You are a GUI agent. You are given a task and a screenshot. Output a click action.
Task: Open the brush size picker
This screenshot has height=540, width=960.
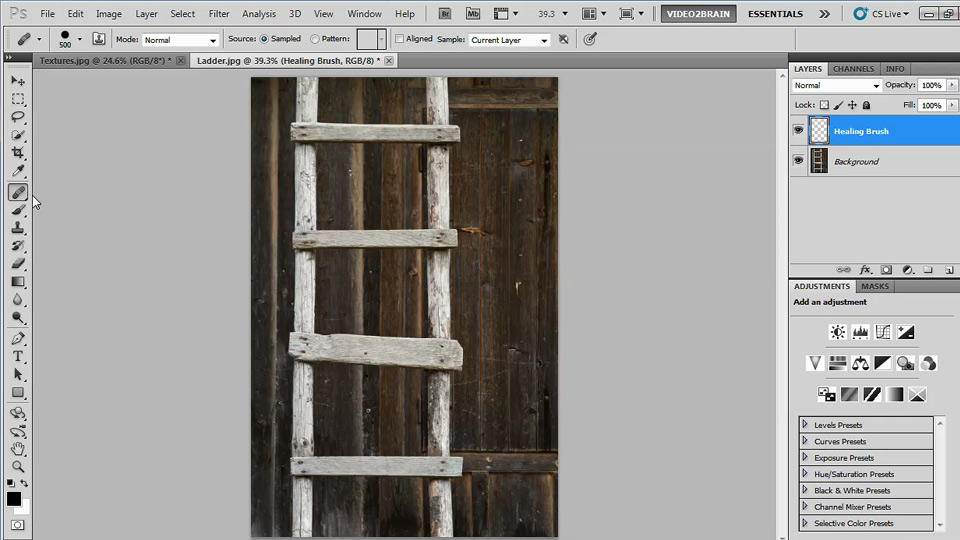point(80,39)
